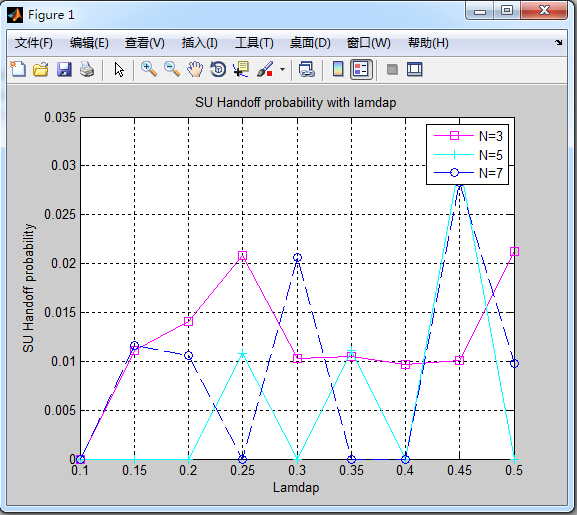Viewport: 577px width, 515px height.
Task: Activate the Zoom In magnifier tool
Action: click(x=149, y=69)
